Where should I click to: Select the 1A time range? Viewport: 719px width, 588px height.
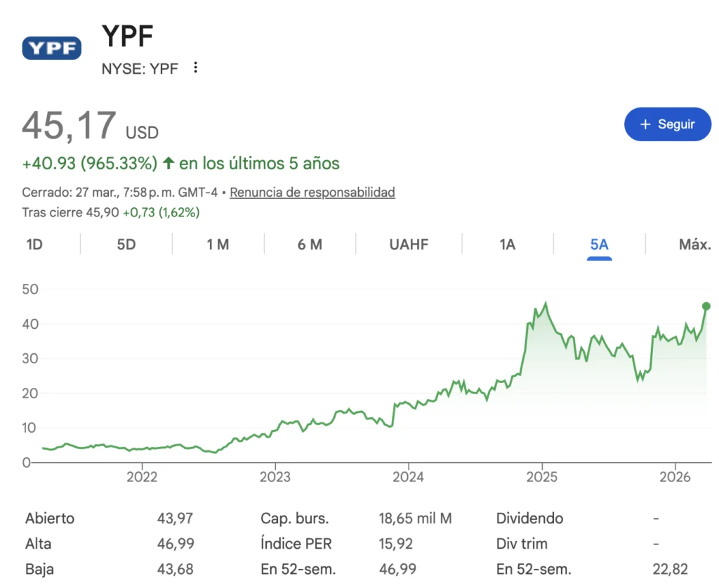click(507, 244)
